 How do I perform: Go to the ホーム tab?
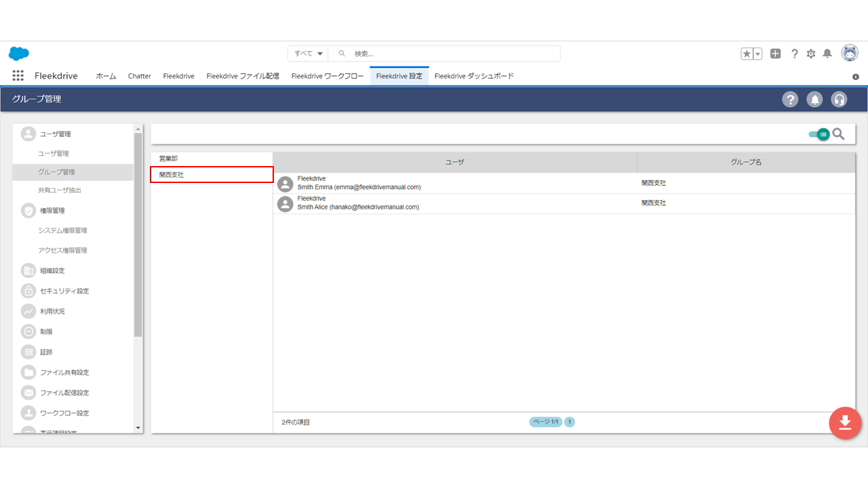point(106,76)
